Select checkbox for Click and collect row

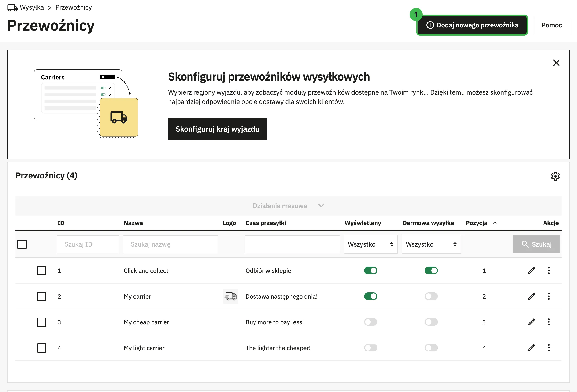pyautogui.click(x=42, y=271)
